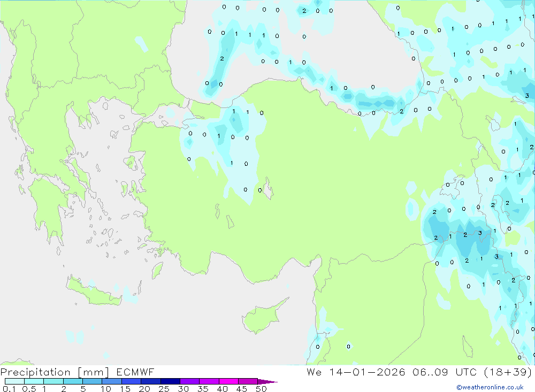Click the '[mm]' unit label
This screenshot has width=535, height=392.
94,372
